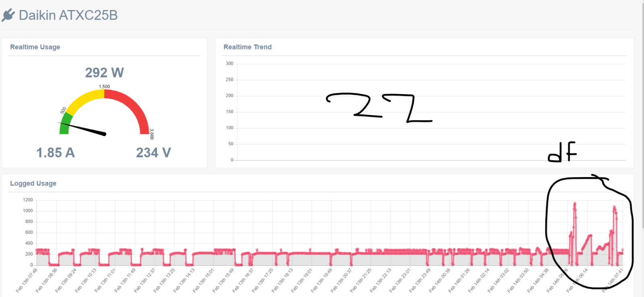Click the Feb 13th 19:49 time label

pyautogui.click(x=322, y=280)
